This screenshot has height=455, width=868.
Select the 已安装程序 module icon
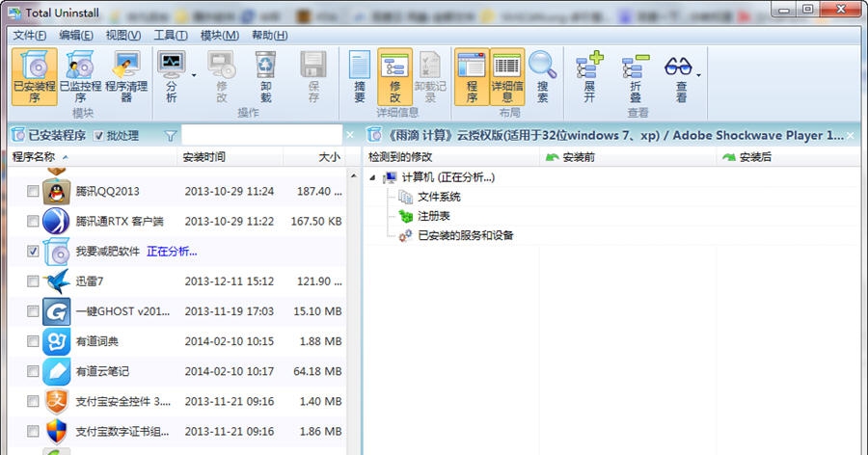[x=35, y=76]
